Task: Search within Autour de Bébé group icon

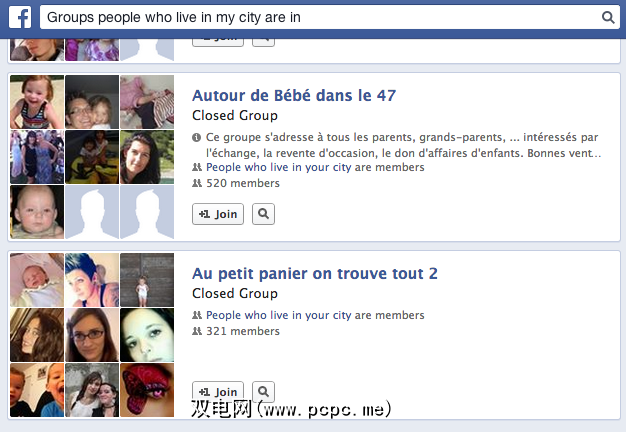Action: pyautogui.click(x=263, y=214)
